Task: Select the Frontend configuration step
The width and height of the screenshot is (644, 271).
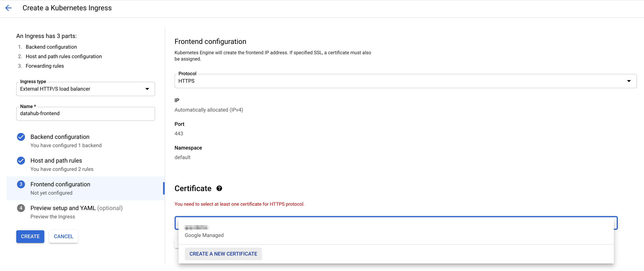Action: click(60, 184)
